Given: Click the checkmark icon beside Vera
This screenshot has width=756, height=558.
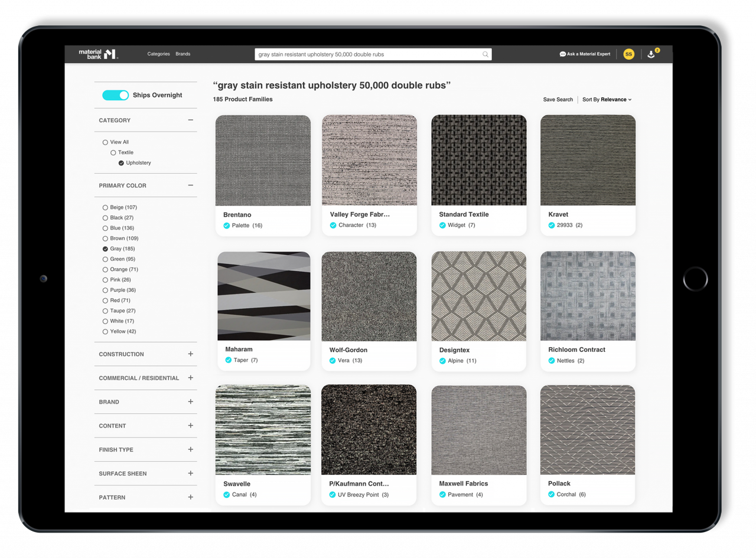Looking at the screenshot, I should [x=333, y=361].
